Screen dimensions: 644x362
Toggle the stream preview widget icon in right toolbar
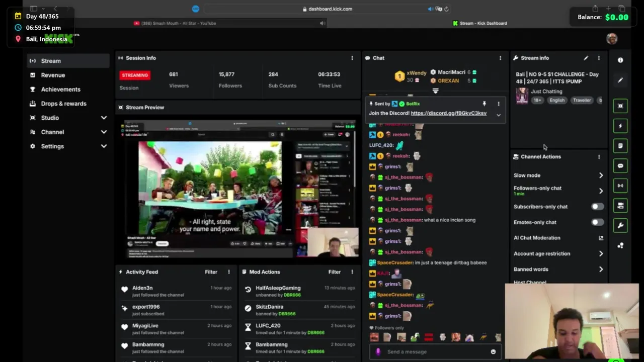tap(620, 106)
